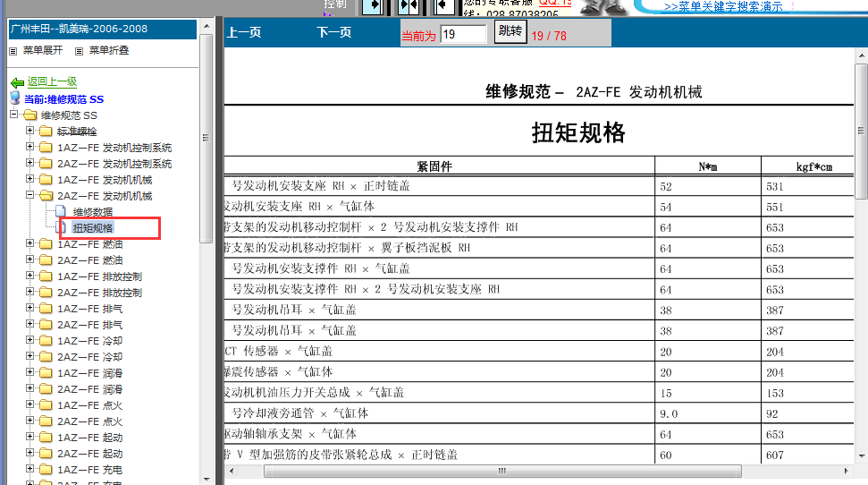
Task: Click the 菜单展开 list icon
Action: tap(13, 51)
